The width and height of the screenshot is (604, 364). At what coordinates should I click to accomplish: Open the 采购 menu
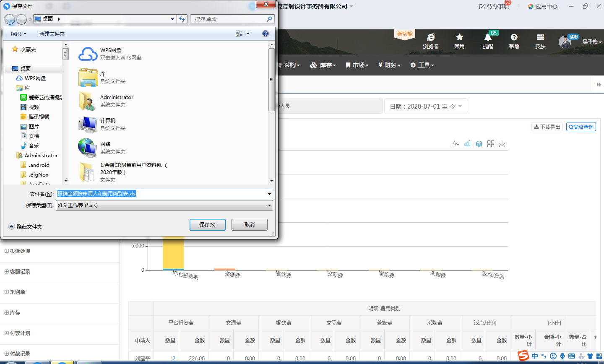coord(289,65)
